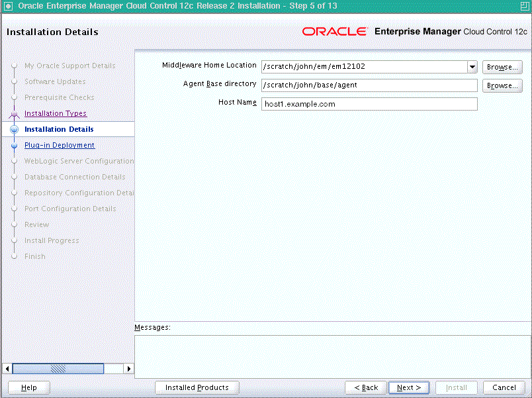Screen dimensions: 532x398
Task: Click the Help button
Action: click(x=29, y=387)
